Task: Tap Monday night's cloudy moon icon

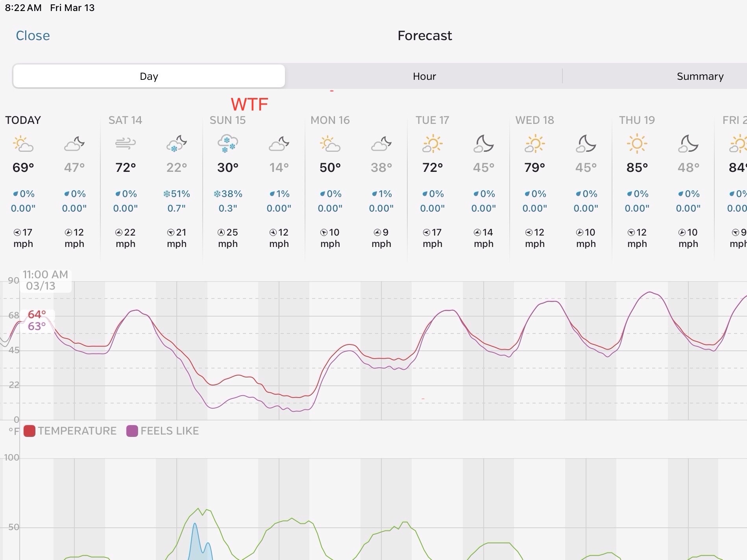Action: pos(381,144)
